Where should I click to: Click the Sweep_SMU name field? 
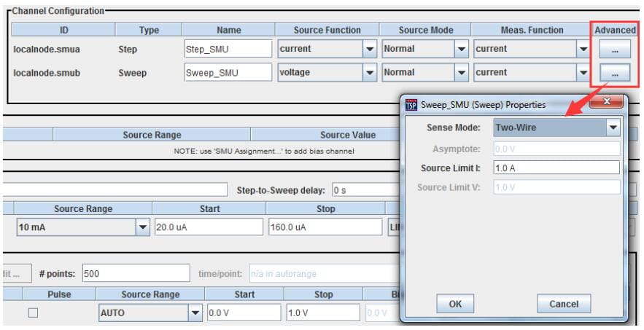tap(227, 73)
